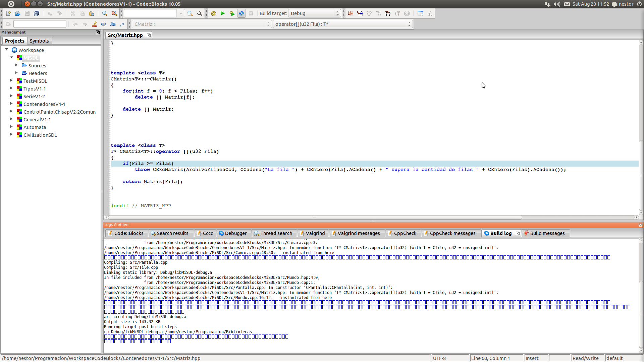Image resolution: width=644 pixels, height=362 pixels.
Task: Collapse the MiSDL project node
Action: click(x=11, y=57)
